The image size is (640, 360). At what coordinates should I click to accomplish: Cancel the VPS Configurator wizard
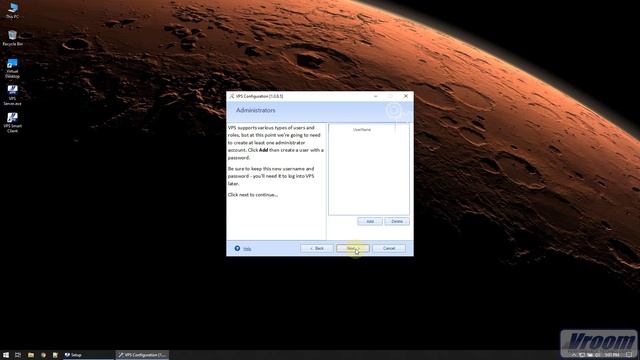tap(389, 248)
